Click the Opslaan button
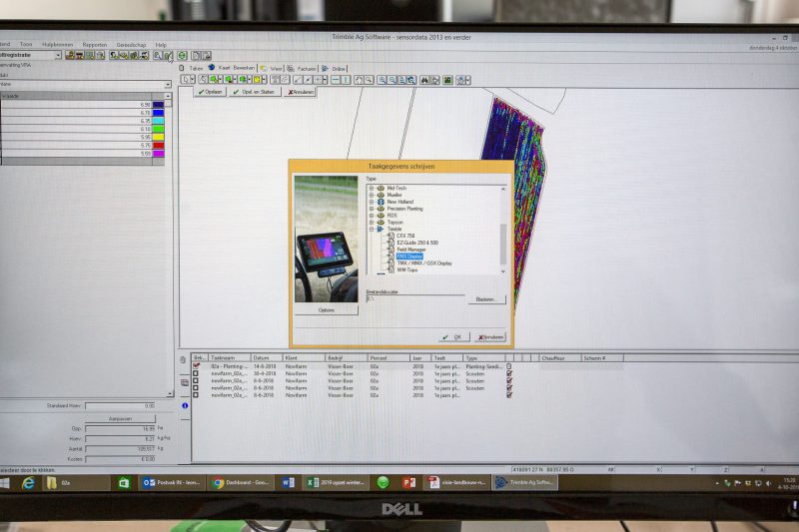 (210, 92)
